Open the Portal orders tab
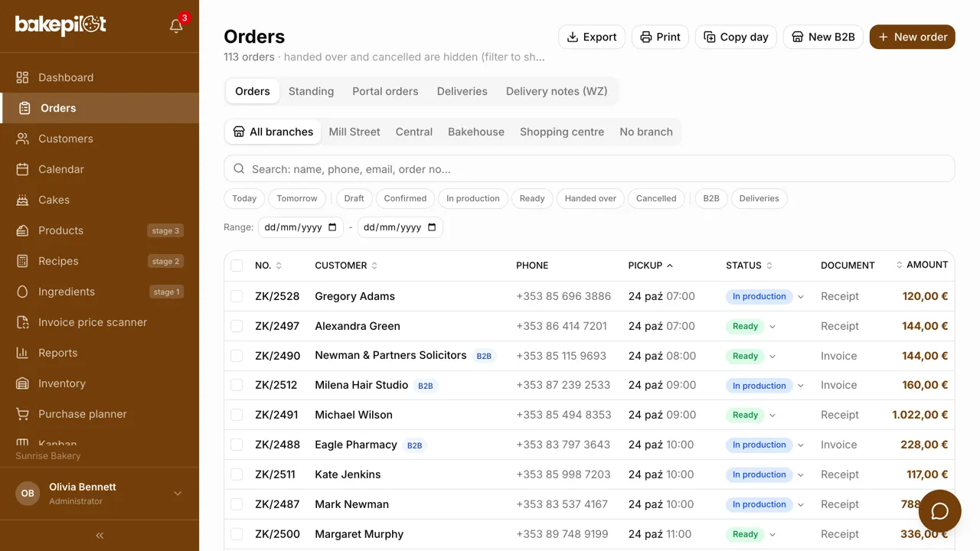The width and height of the screenshot is (980, 551). [x=385, y=91]
